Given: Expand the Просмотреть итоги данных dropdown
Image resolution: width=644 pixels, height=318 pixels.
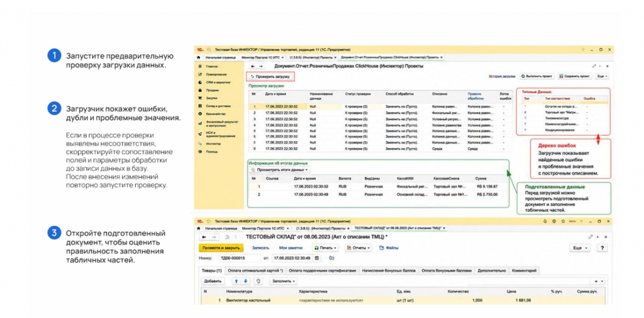Looking at the screenshot, I should (x=279, y=169).
